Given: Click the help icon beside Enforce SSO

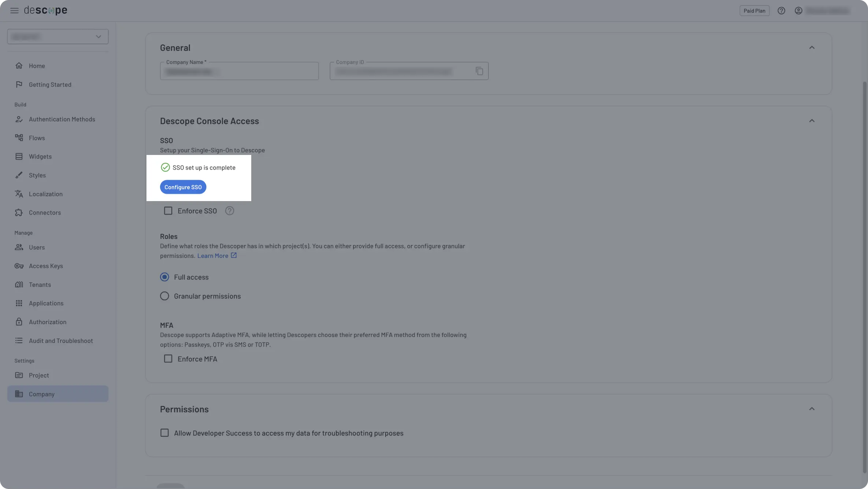Looking at the screenshot, I should pos(229,211).
